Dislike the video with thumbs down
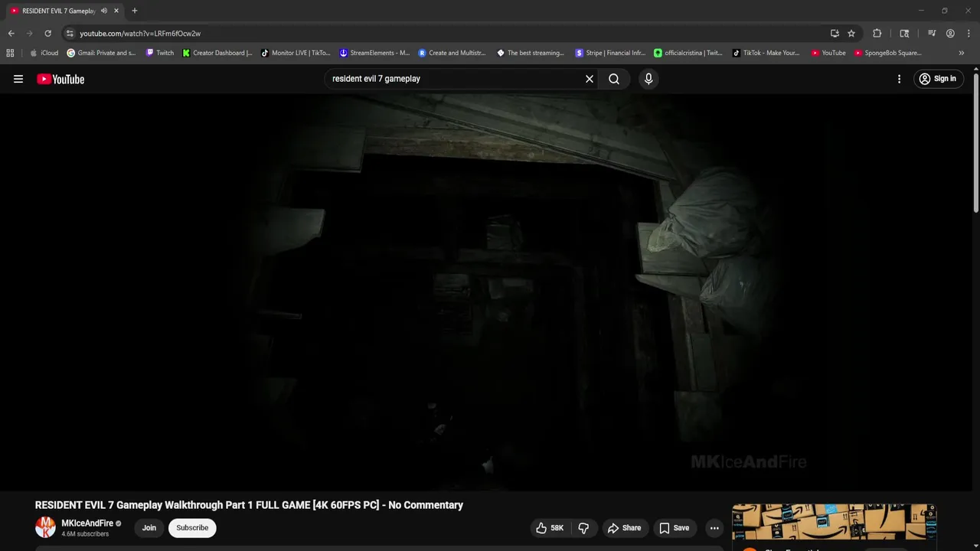 pos(583,528)
